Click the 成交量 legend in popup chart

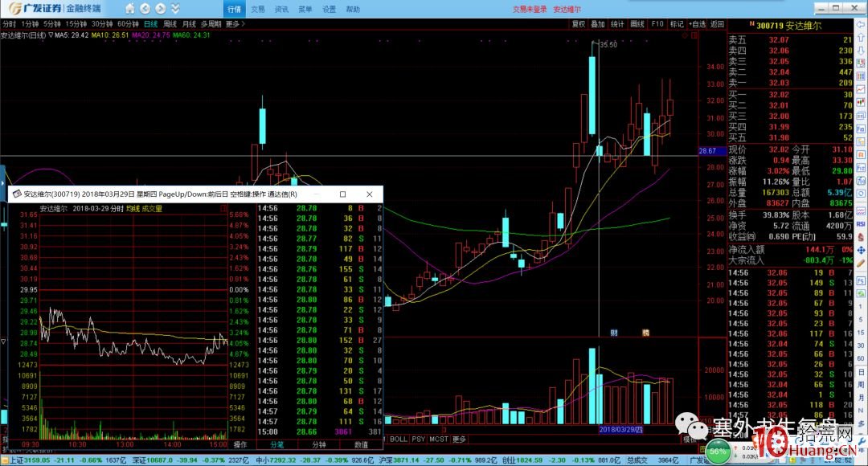pos(152,209)
